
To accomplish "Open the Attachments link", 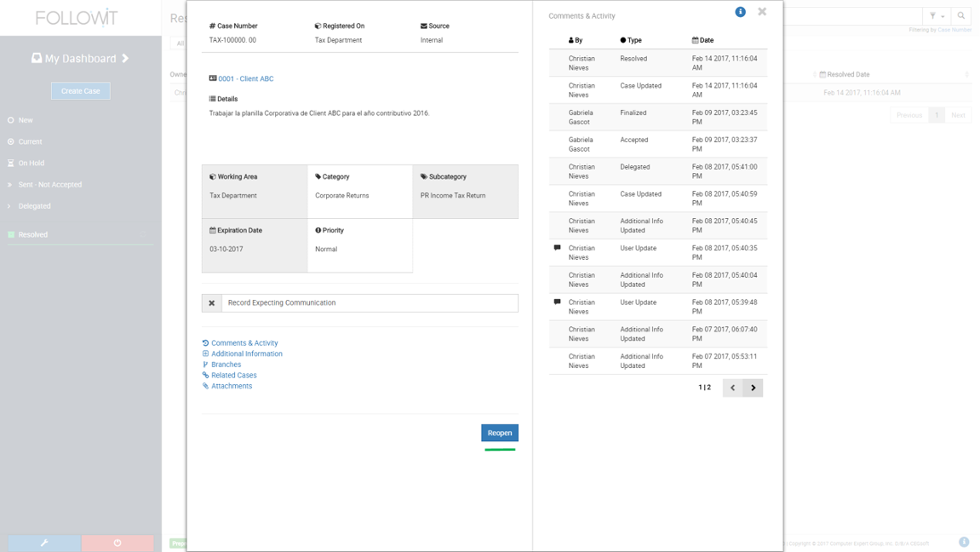I will [231, 385].
